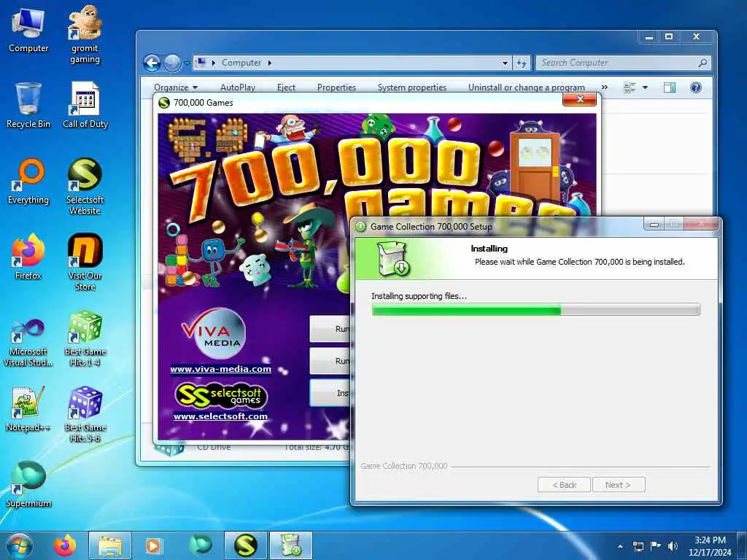Image resolution: width=747 pixels, height=560 pixels.
Task: Show hidden system tray icons
Action: click(620, 546)
